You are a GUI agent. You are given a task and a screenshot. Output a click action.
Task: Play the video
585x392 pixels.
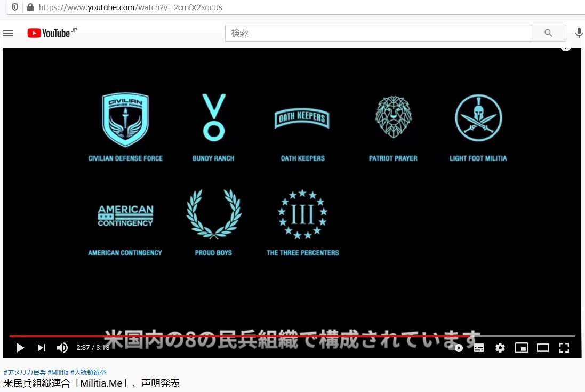20,348
